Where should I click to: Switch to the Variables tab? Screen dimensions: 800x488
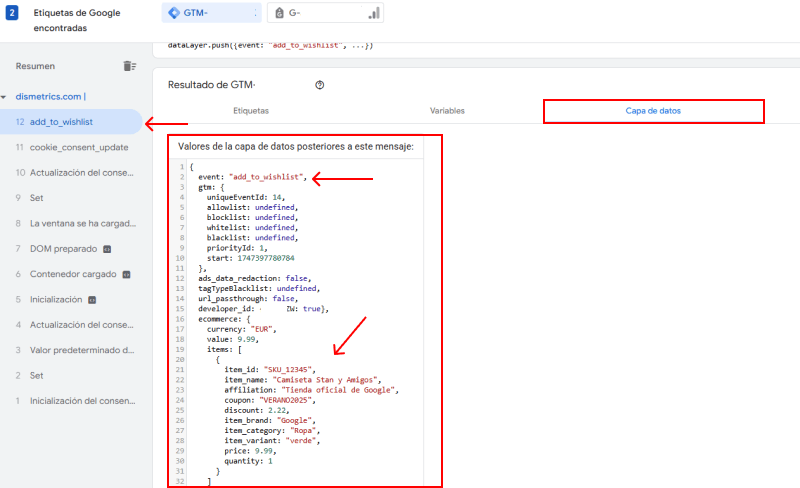click(447, 111)
